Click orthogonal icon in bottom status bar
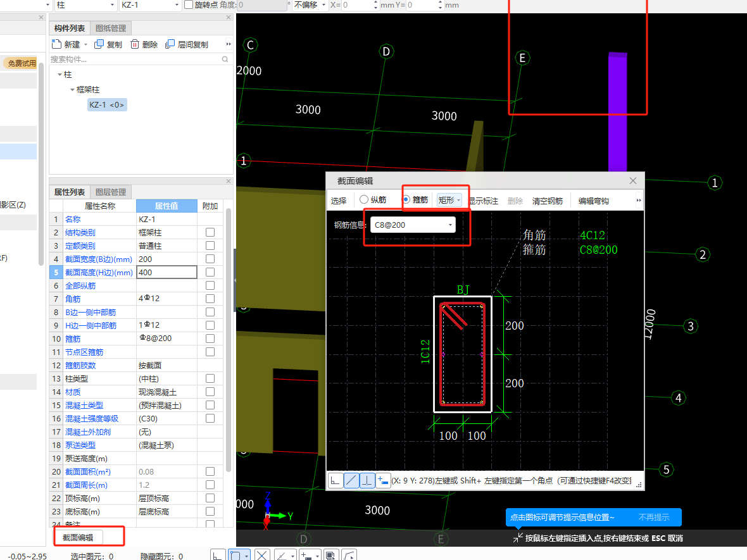 click(217, 555)
